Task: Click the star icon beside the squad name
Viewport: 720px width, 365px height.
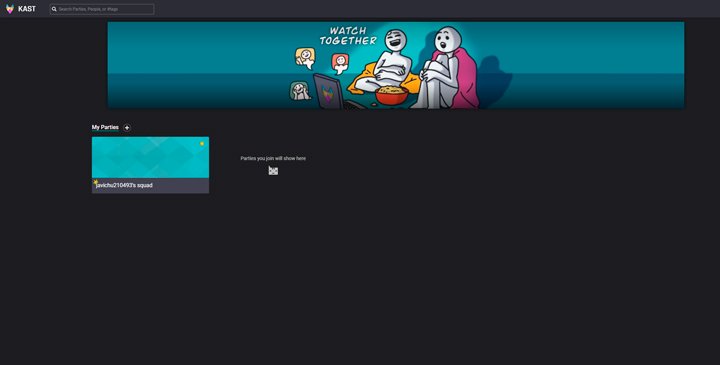Action: 96,182
